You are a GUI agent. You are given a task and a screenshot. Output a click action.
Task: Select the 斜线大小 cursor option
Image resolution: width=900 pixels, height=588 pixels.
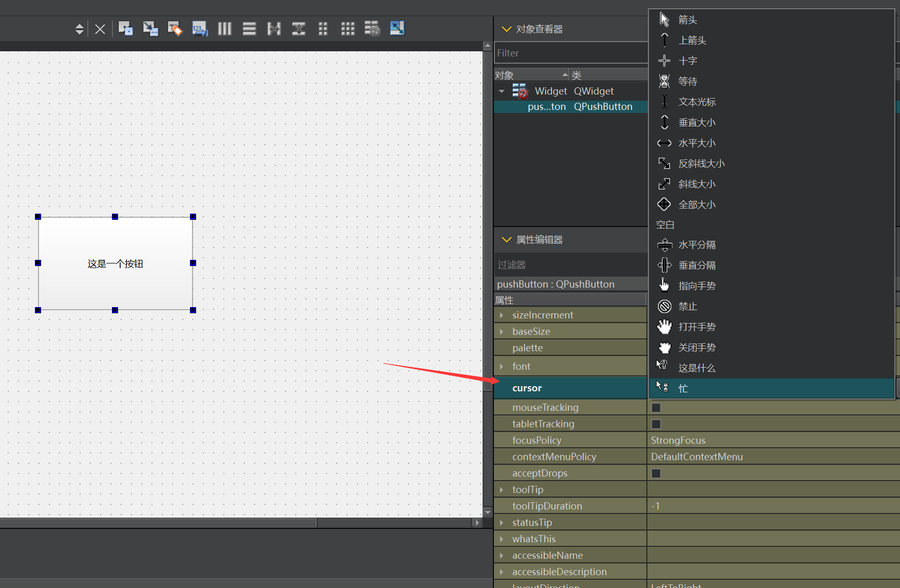click(771, 184)
